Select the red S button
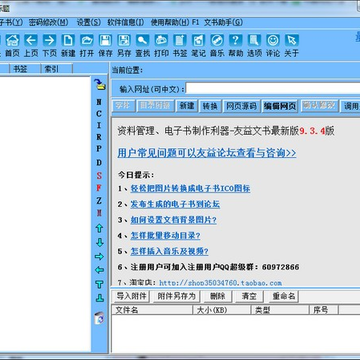Image resolution: width=360 pixels, height=360 pixels. [99, 176]
